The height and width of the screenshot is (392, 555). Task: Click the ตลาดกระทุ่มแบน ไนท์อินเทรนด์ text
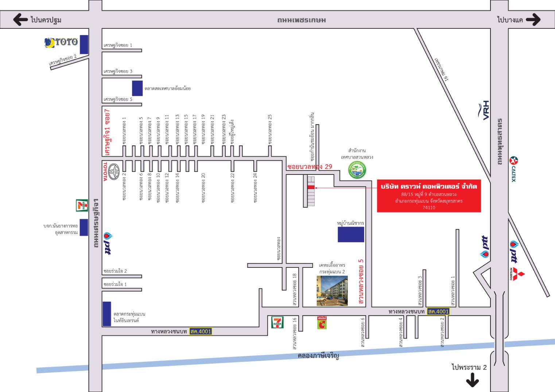click(129, 317)
